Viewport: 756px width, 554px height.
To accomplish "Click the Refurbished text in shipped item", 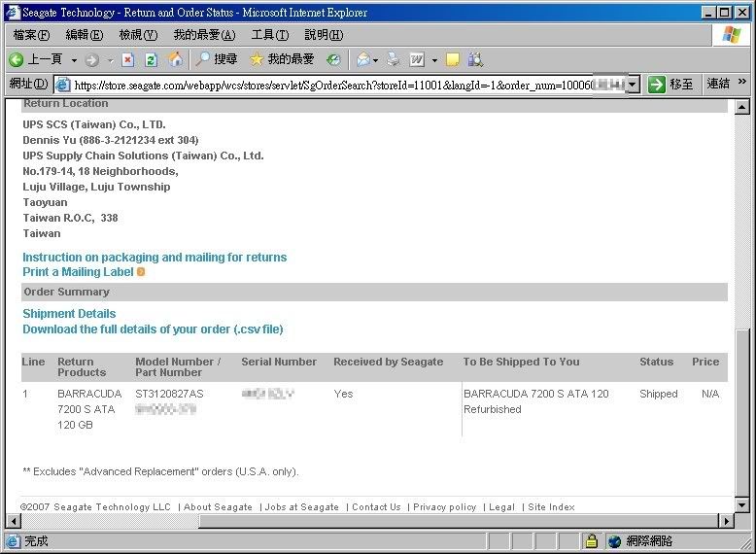I will pos(493,409).
